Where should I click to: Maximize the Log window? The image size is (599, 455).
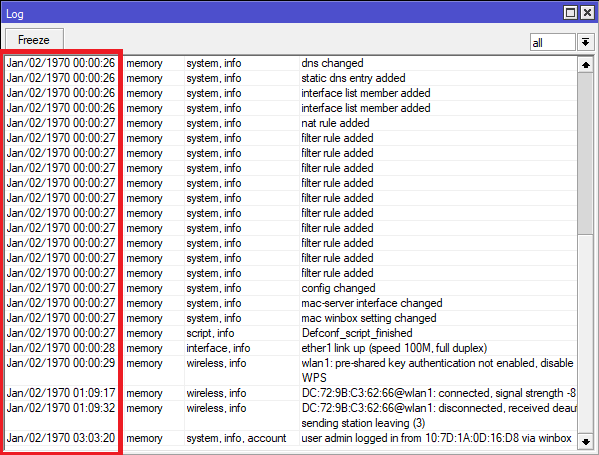click(x=570, y=13)
